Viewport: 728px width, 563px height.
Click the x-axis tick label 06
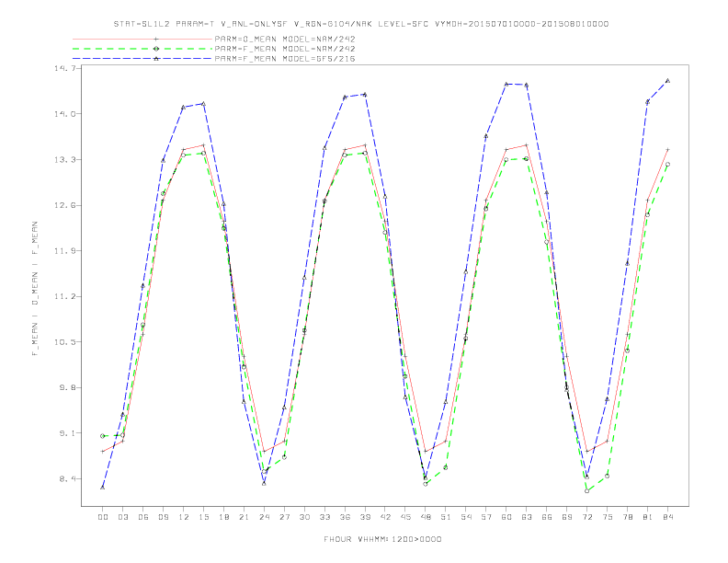tap(143, 517)
